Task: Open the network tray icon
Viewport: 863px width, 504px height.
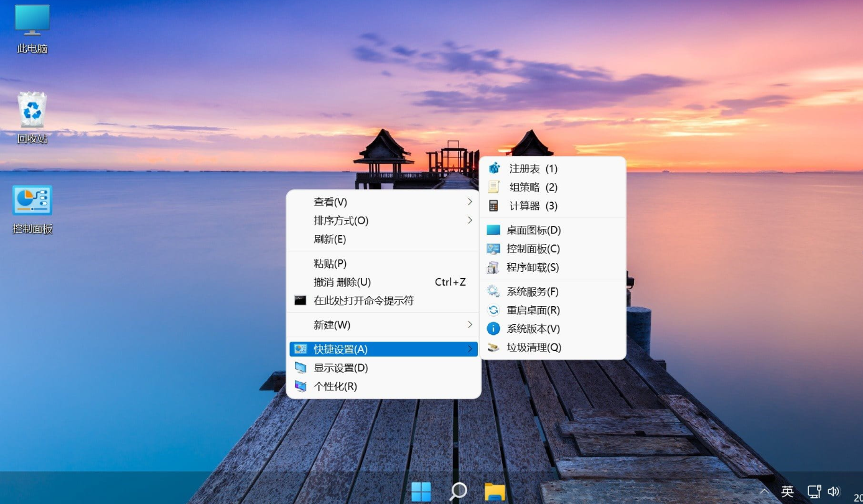Action: tap(814, 492)
